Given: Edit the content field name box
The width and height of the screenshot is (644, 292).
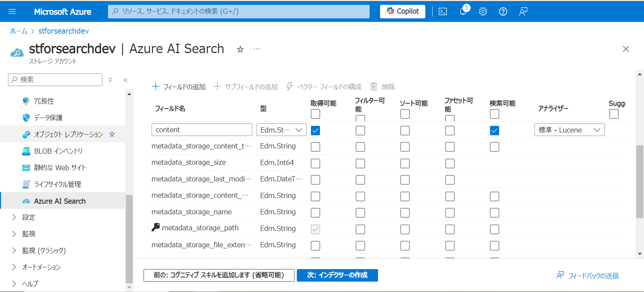Looking at the screenshot, I should tap(202, 130).
